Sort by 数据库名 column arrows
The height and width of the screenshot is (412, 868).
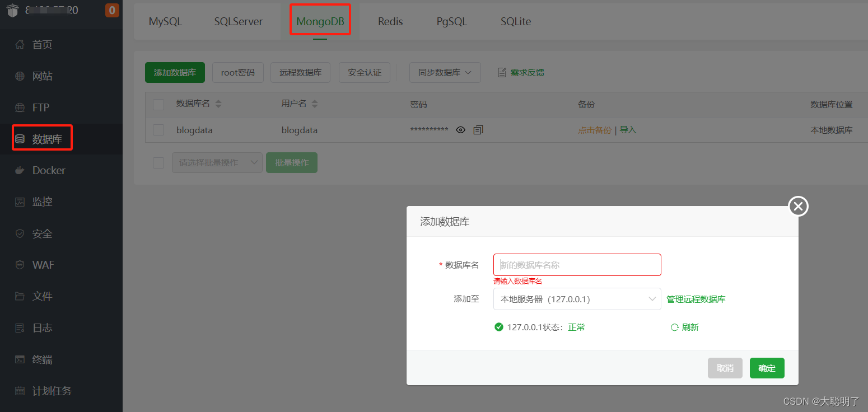coord(218,104)
